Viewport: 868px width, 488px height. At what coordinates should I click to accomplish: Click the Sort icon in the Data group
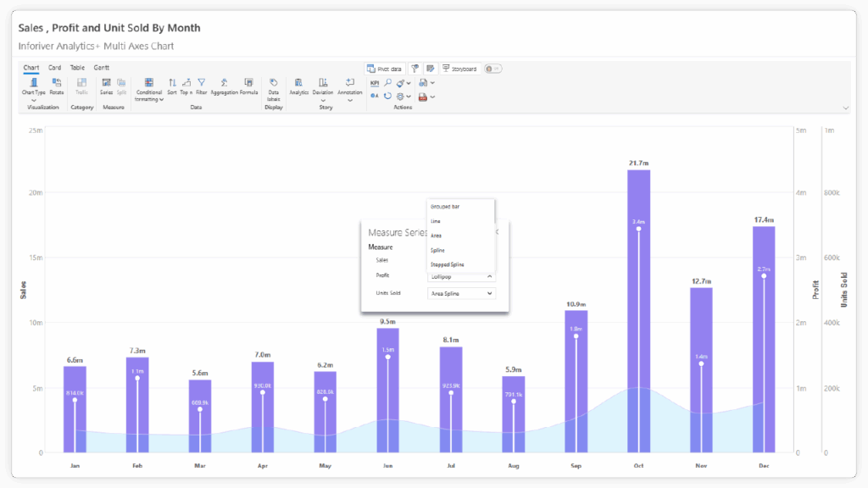tap(173, 83)
